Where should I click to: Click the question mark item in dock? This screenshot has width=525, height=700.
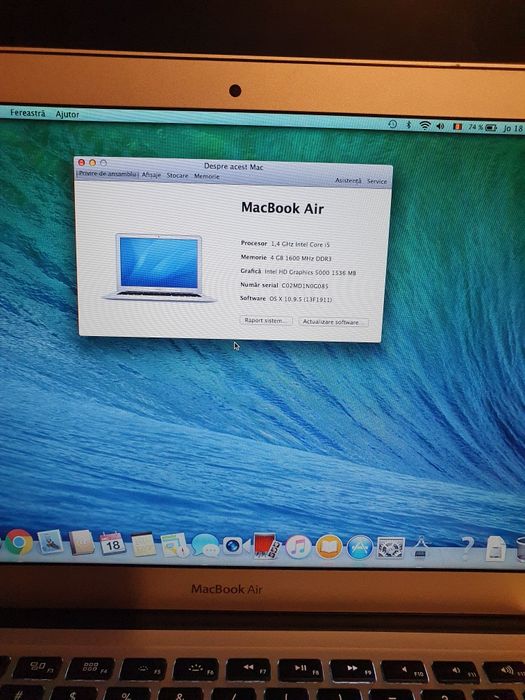click(467, 548)
